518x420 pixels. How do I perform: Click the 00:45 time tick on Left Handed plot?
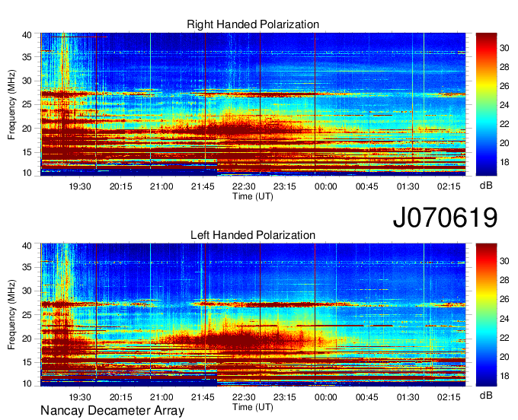(366, 397)
